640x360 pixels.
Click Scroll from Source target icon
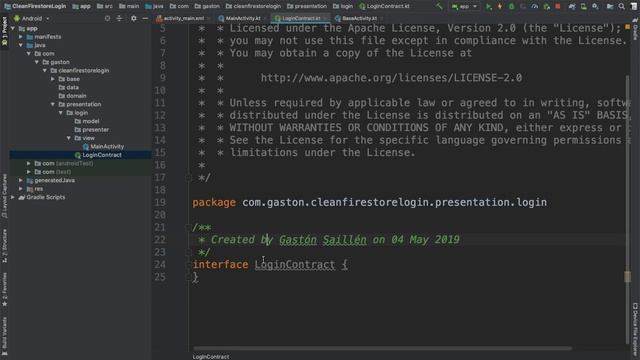pyautogui.click(x=107, y=18)
